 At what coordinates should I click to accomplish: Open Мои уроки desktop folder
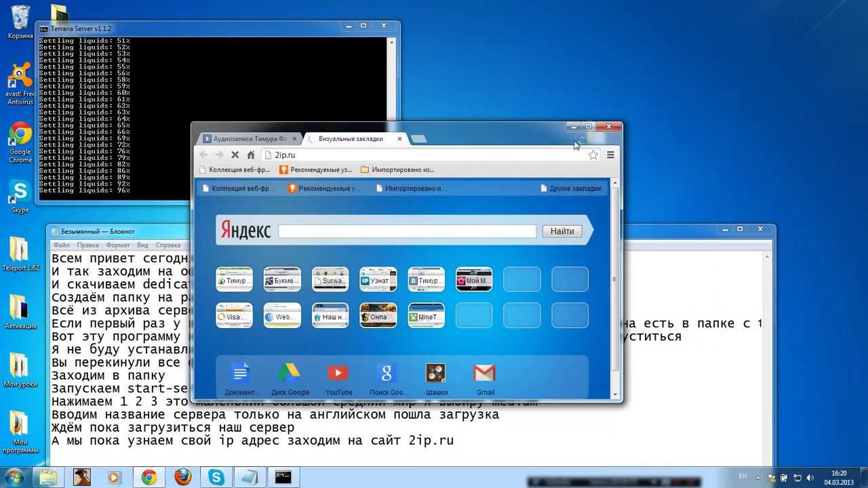click(x=20, y=370)
